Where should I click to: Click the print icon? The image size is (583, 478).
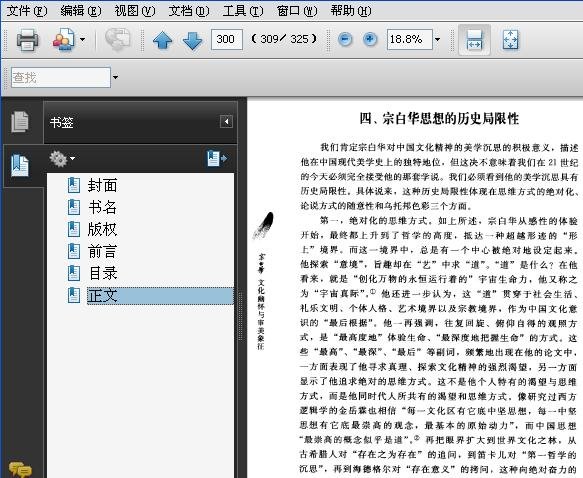[x=27, y=39]
